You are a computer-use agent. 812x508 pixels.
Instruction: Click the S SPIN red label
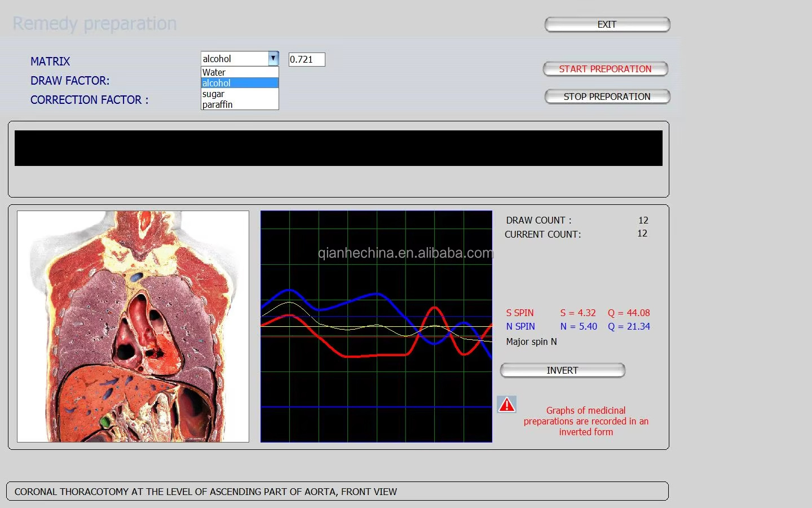click(519, 313)
